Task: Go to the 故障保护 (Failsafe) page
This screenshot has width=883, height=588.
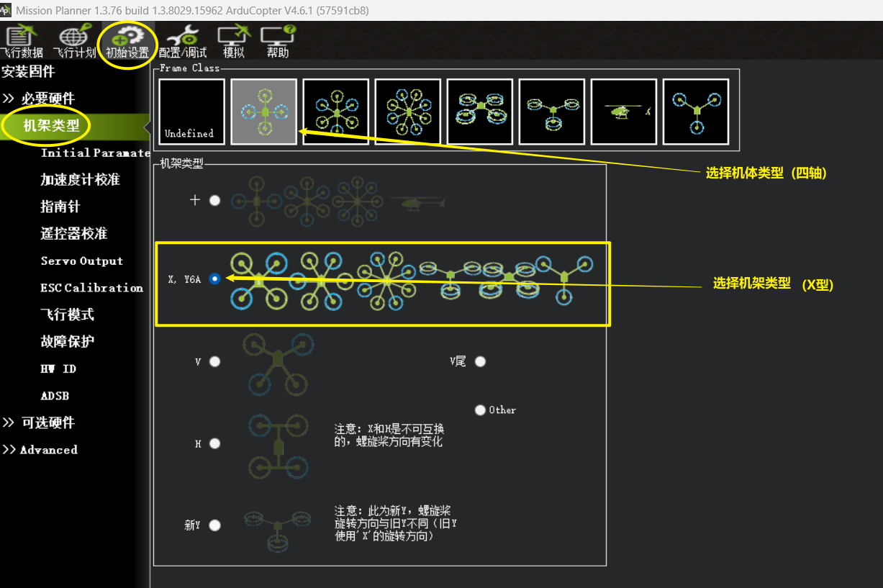Action: (67, 342)
